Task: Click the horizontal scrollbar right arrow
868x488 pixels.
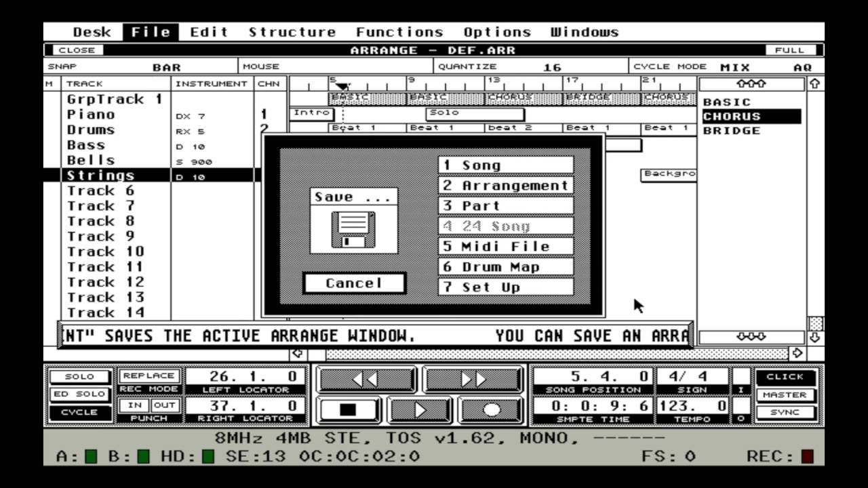Action: tap(797, 353)
